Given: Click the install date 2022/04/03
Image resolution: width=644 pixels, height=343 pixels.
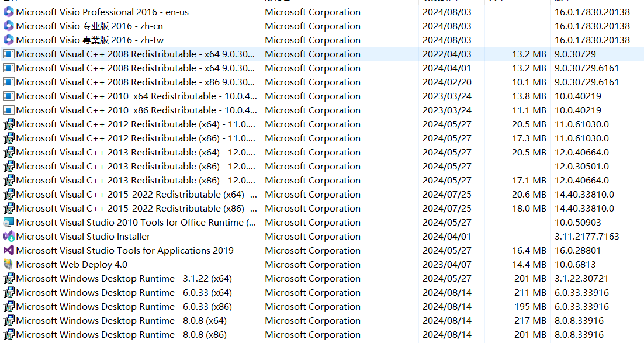Looking at the screenshot, I should 447,54.
